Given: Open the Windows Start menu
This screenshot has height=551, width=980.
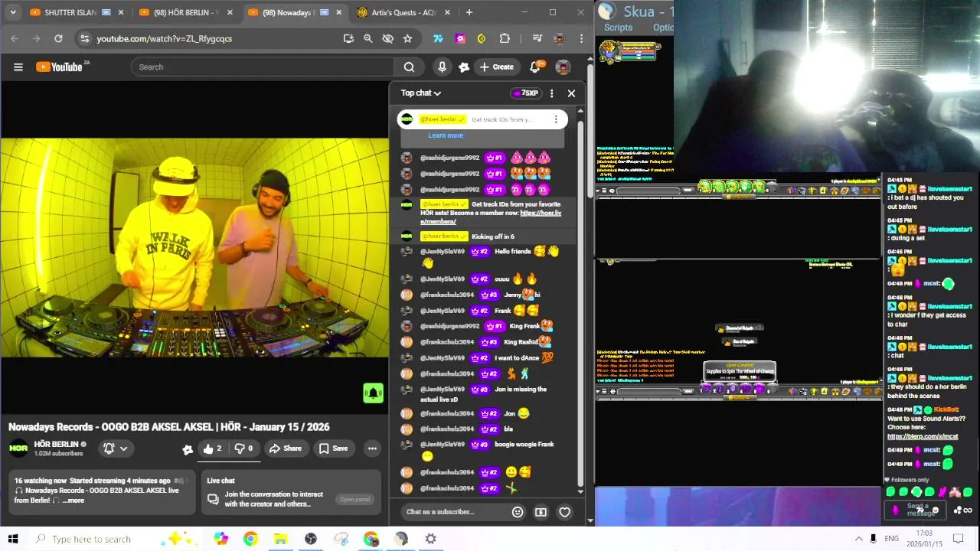Looking at the screenshot, I should pyautogui.click(x=12, y=539).
